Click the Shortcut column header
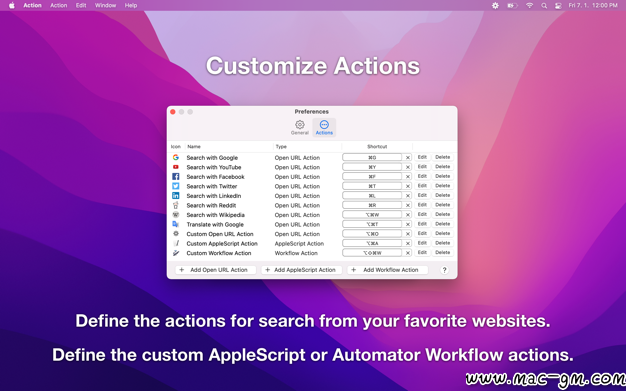Image resolution: width=626 pixels, height=391 pixels. [377, 147]
